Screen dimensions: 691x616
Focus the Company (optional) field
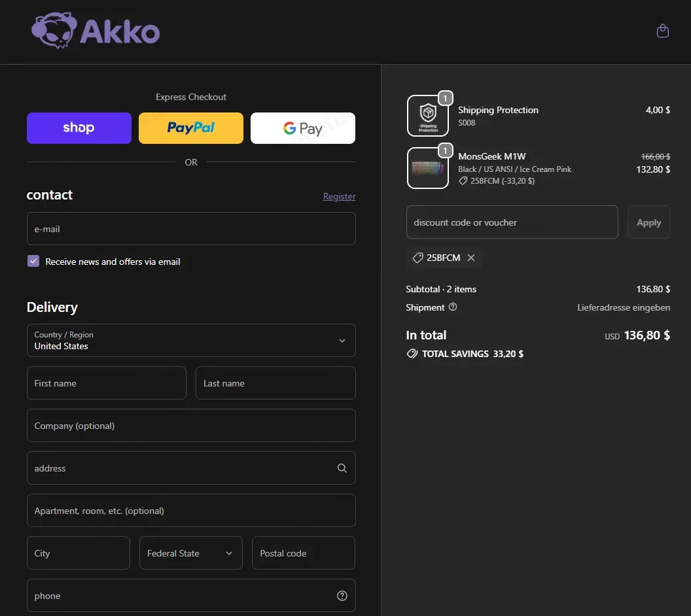(191, 425)
